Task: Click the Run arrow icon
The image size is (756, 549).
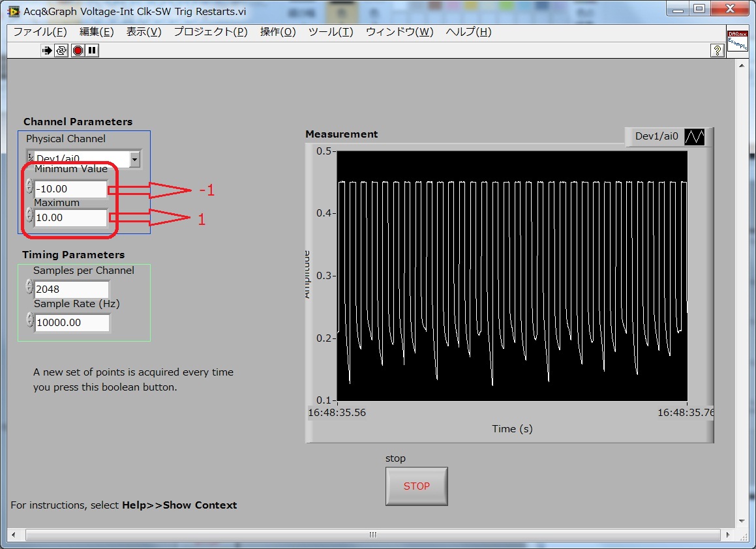Action: [x=48, y=50]
